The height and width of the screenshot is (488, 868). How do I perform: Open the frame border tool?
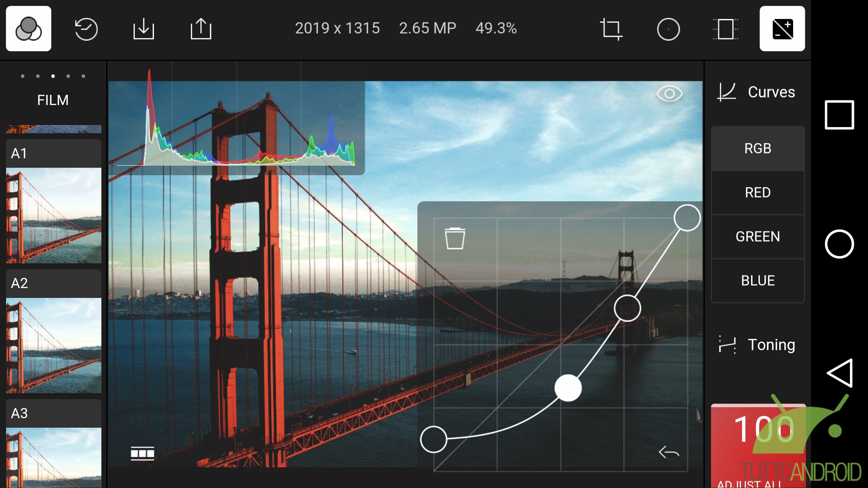[726, 29]
